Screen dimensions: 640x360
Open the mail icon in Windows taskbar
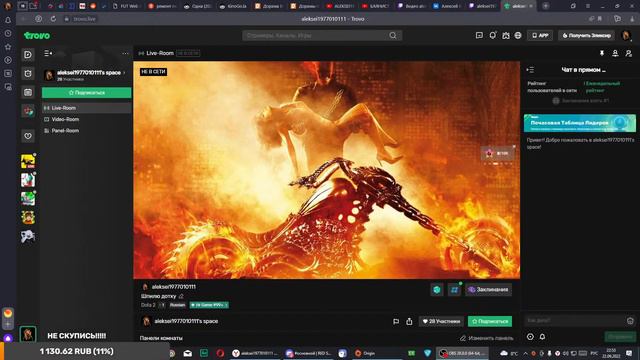pos(188,353)
